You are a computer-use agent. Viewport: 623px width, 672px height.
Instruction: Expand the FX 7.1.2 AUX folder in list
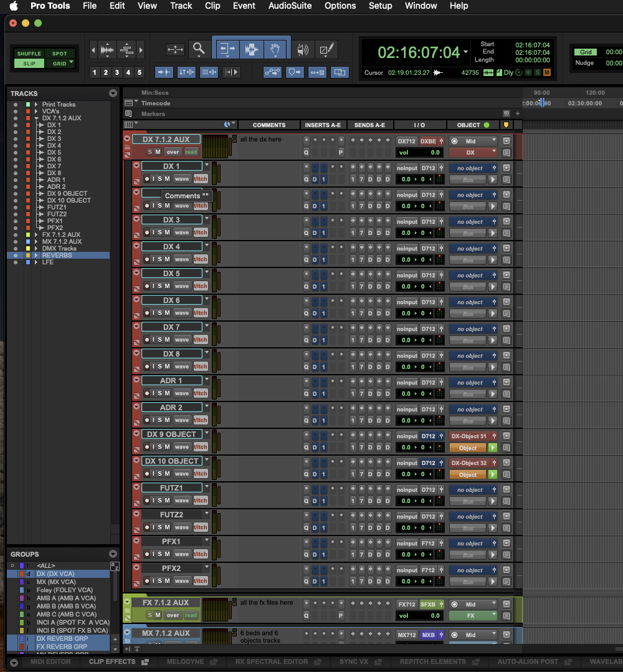click(36, 234)
